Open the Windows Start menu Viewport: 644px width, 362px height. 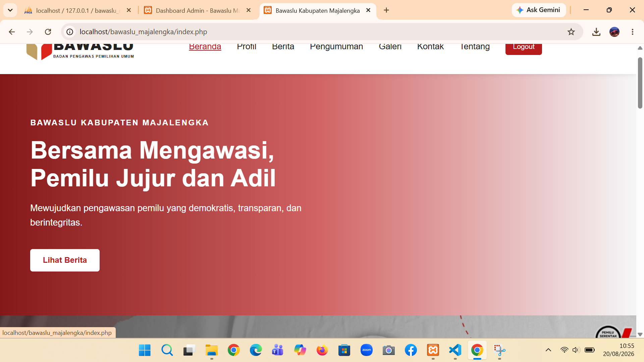point(145,350)
